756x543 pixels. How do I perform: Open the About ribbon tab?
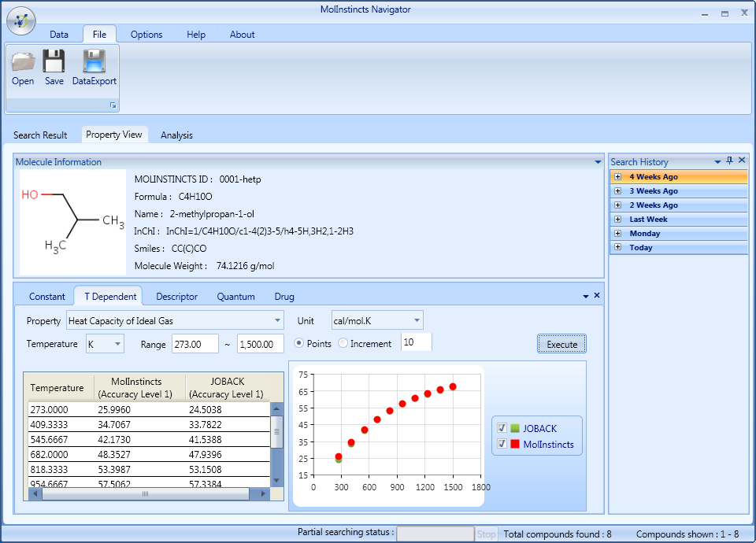pyautogui.click(x=242, y=35)
